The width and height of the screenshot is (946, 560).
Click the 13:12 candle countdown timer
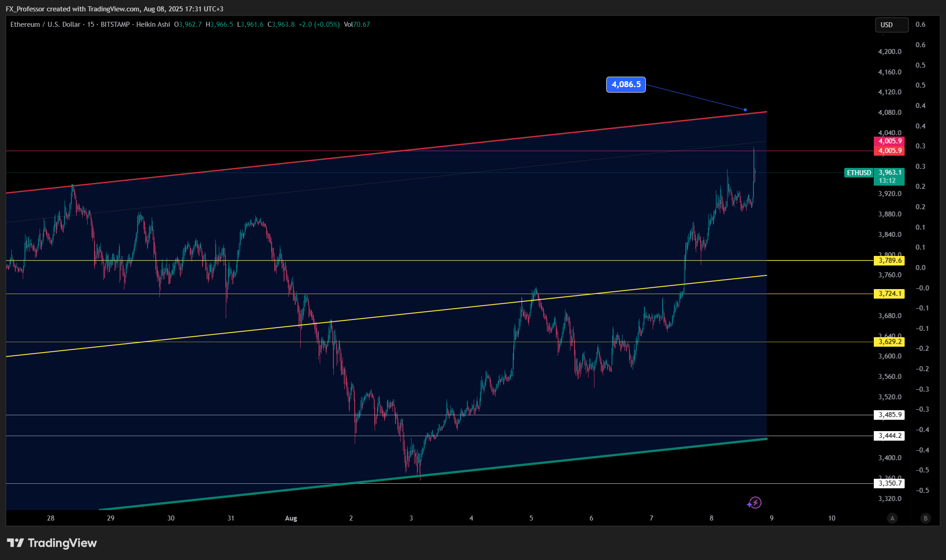[887, 181]
